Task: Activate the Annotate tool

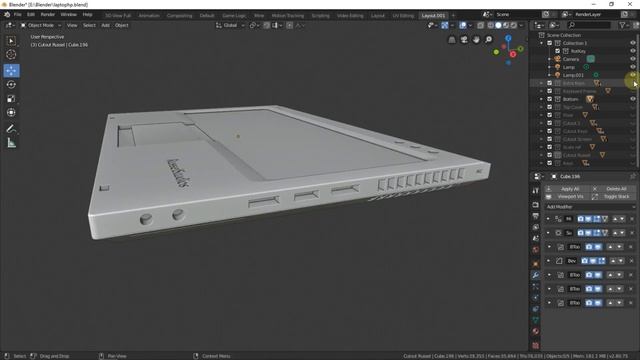Action: click(x=11, y=129)
